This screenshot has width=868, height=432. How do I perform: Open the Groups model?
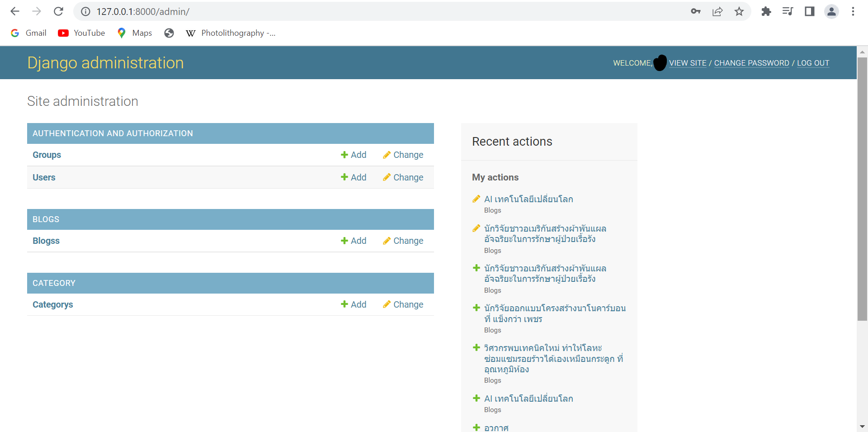47,155
